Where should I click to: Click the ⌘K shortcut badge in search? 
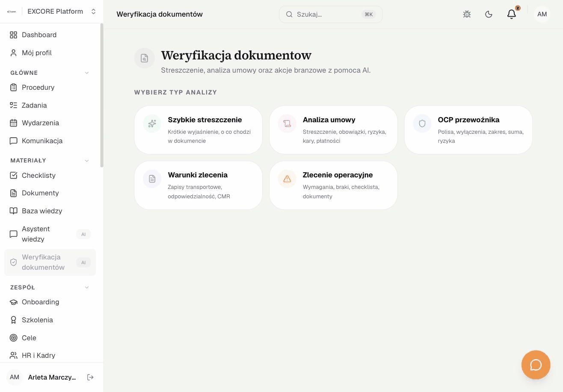(369, 15)
